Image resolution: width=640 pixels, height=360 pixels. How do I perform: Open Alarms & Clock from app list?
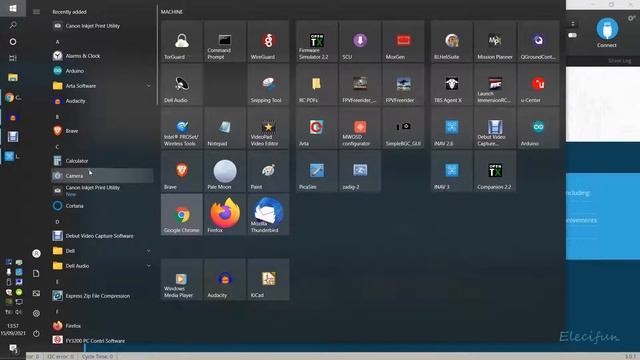click(x=102, y=56)
